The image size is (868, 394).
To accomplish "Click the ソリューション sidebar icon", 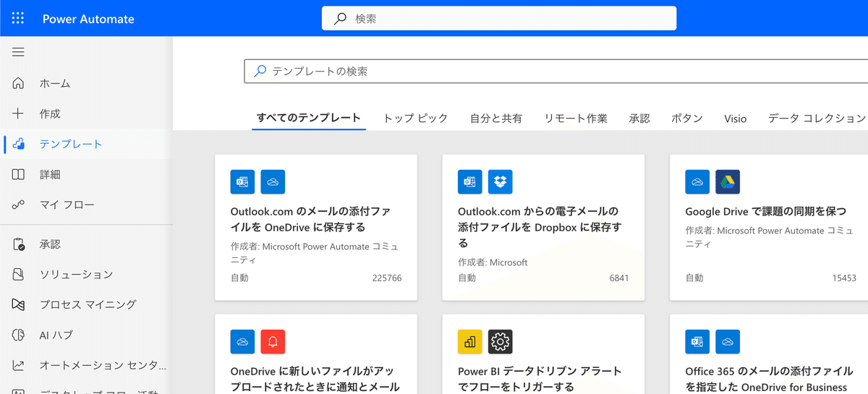I will pos(19,275).
